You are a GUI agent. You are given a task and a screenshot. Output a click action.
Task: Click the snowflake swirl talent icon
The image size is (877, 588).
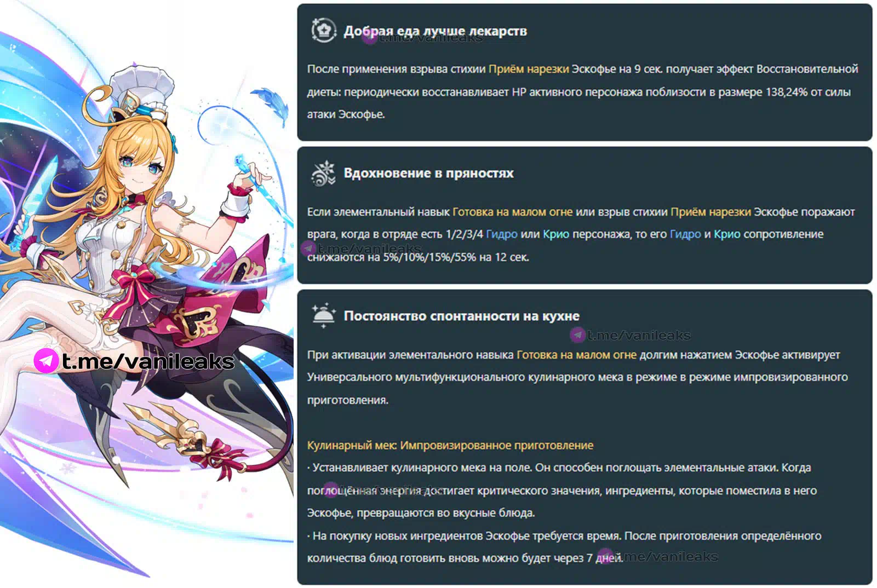[323, 173]
